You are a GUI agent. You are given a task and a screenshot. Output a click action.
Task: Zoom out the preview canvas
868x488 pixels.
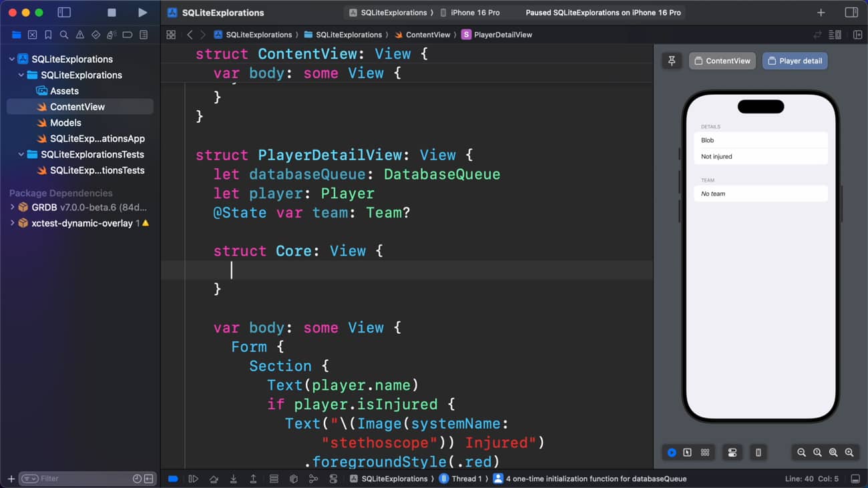tap(801, 453)
